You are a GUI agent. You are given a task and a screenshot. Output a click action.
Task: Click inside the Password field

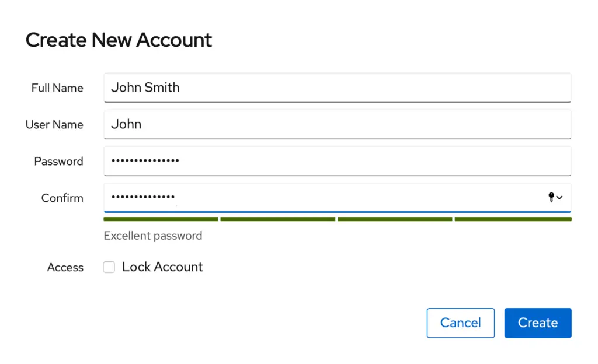pos(337,161)
